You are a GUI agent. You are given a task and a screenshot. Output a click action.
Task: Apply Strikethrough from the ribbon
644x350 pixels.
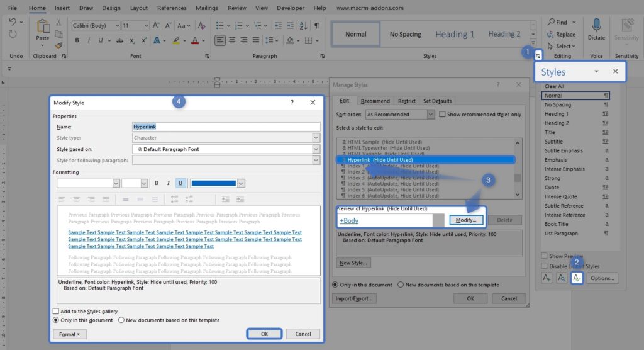pyautogui.click(x=119, y=40)
